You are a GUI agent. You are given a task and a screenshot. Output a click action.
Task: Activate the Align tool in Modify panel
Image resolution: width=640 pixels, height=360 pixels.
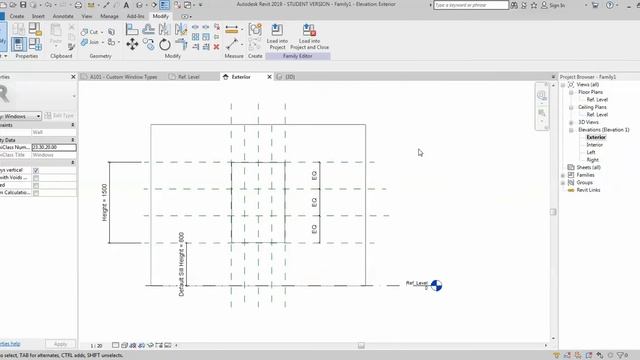(132, 29)
